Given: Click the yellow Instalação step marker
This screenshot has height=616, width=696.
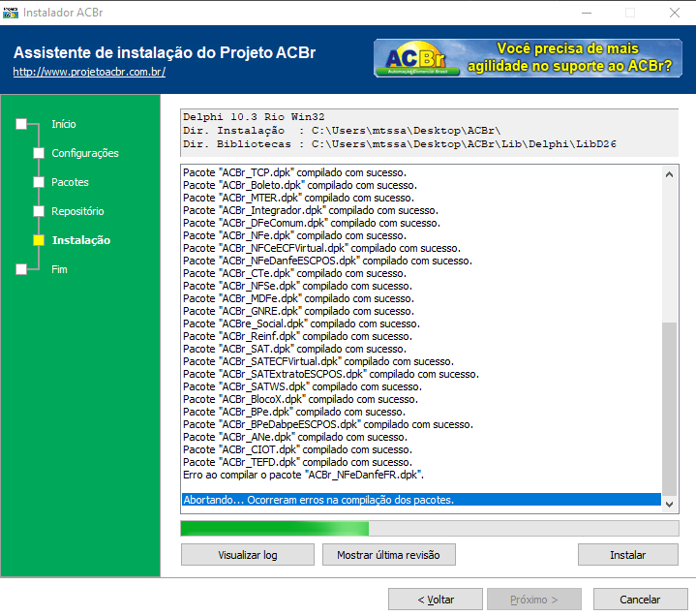Looking at the screenshot, I should (x=39, y=240).
